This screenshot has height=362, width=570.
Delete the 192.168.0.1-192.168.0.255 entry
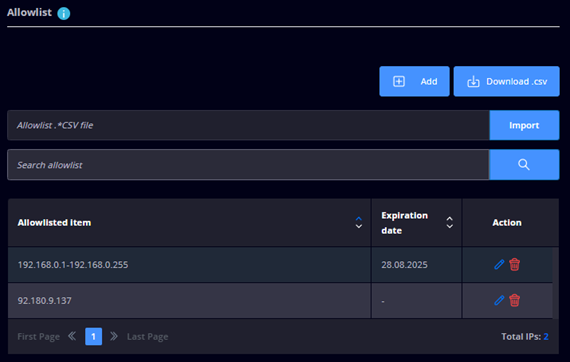(x=514, y=265)
